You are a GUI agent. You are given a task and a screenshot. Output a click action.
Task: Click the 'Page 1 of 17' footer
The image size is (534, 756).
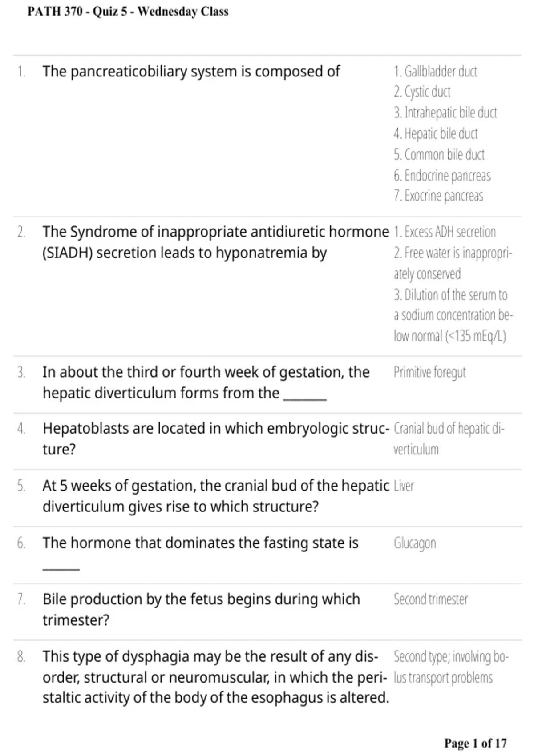(x=475, y=743)
